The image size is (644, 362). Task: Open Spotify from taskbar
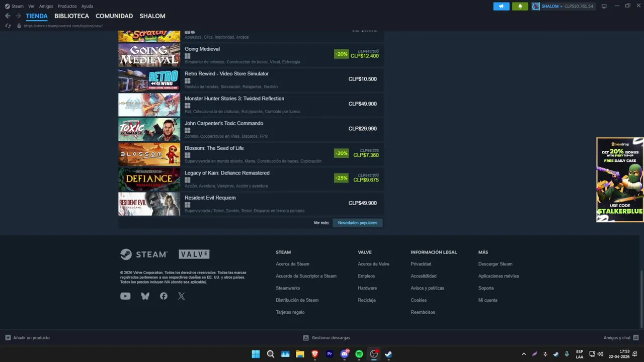tap(359, 354)
